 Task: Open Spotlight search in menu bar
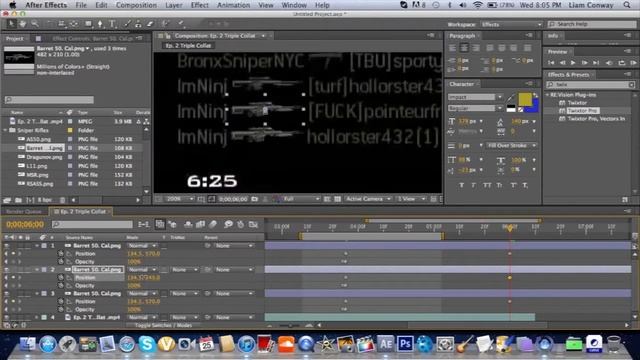[x=627, y=5]
